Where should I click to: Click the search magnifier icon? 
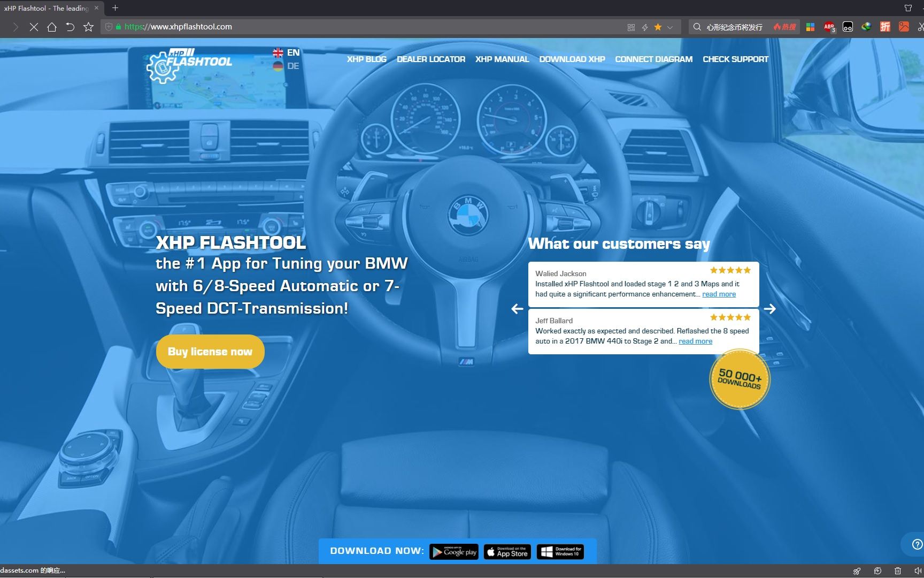click(x=697, y=27)
